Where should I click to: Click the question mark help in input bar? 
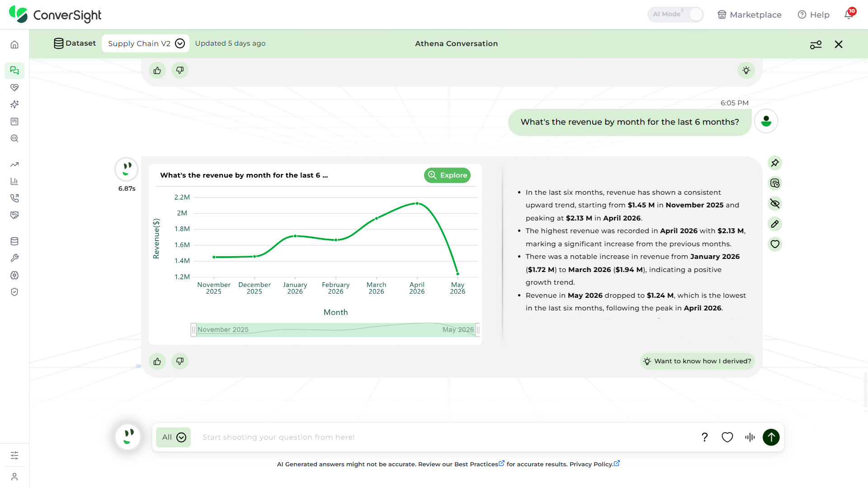(704, 437)
